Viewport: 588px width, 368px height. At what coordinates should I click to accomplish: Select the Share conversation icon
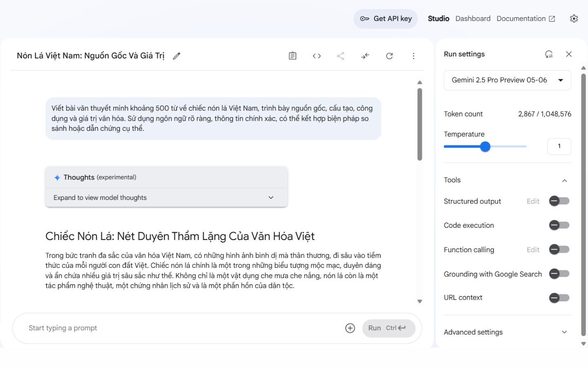[341, 56]
